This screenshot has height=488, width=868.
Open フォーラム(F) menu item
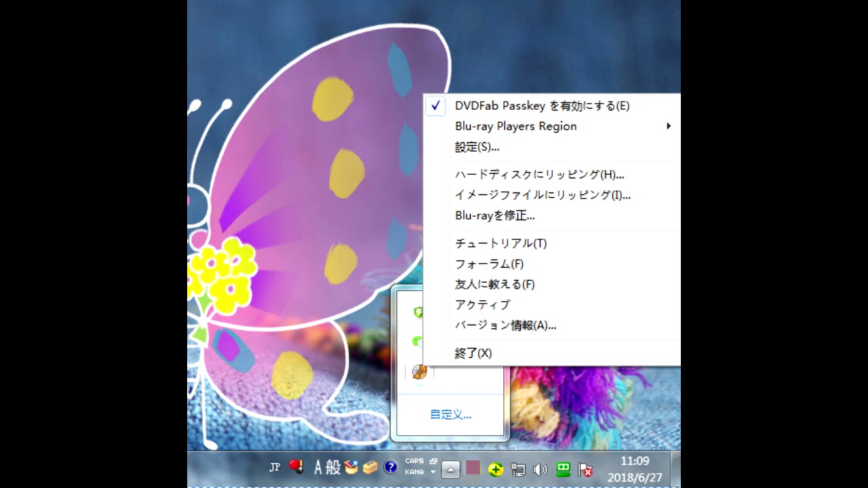point(551,264)
